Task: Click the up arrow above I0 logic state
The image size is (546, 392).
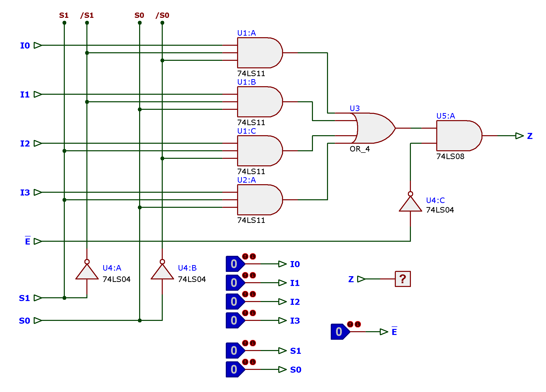Action: [245, 256]
